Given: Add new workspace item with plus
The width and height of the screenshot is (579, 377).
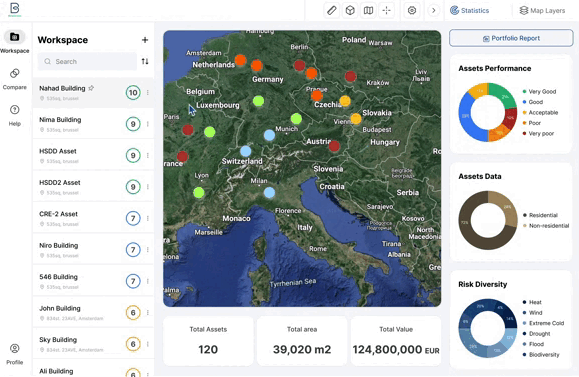Looking at the screenshot, I should point(145,40).
